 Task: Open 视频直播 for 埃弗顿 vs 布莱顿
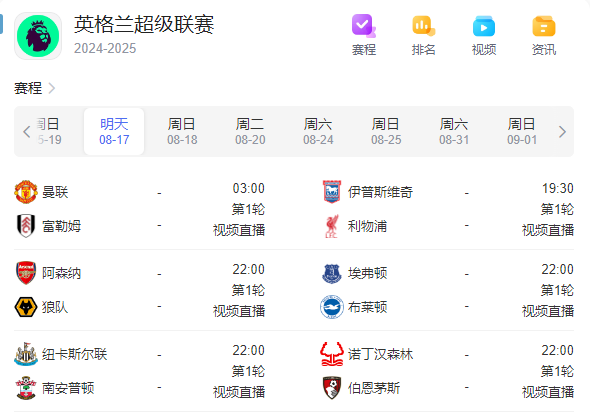click(548, 311)
